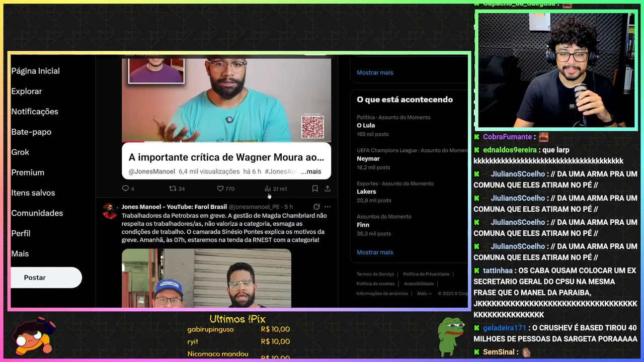Click upper Mostrar mais link
The height and width of the screenshot is (362, 644).
tap(375, 72)
